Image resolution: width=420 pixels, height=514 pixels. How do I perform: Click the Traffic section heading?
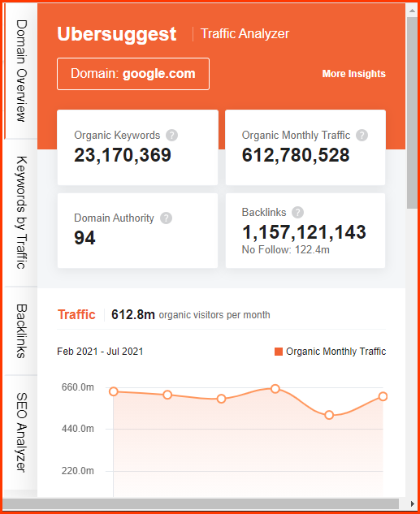[x=76, y=315]
